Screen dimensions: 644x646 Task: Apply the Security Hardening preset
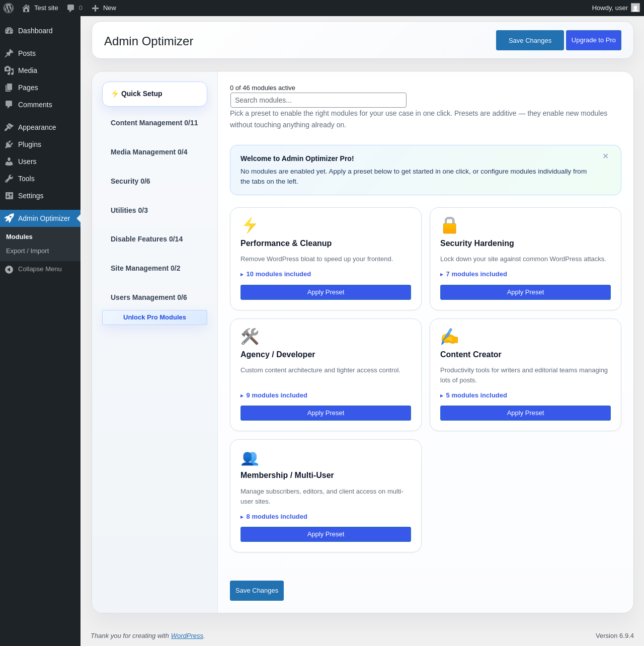tap(525, 292)
